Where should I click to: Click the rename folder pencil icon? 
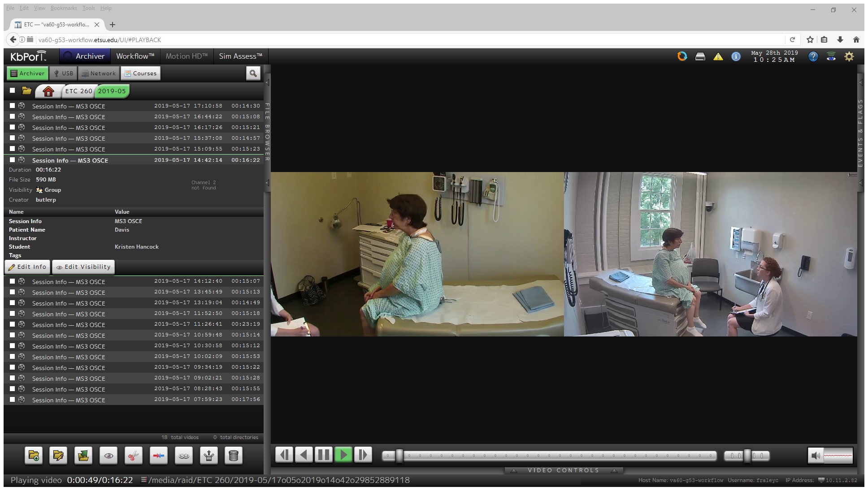tap(58, 456)
